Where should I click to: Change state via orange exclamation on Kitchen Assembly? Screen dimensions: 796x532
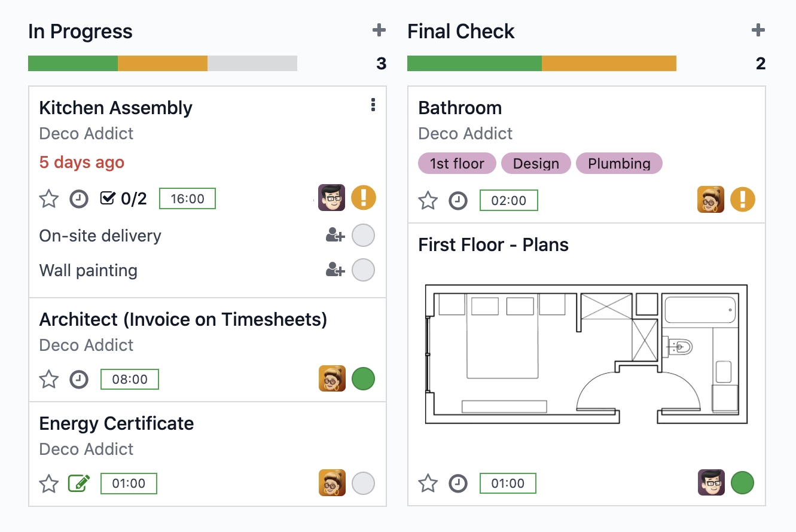tap(364, 197)
